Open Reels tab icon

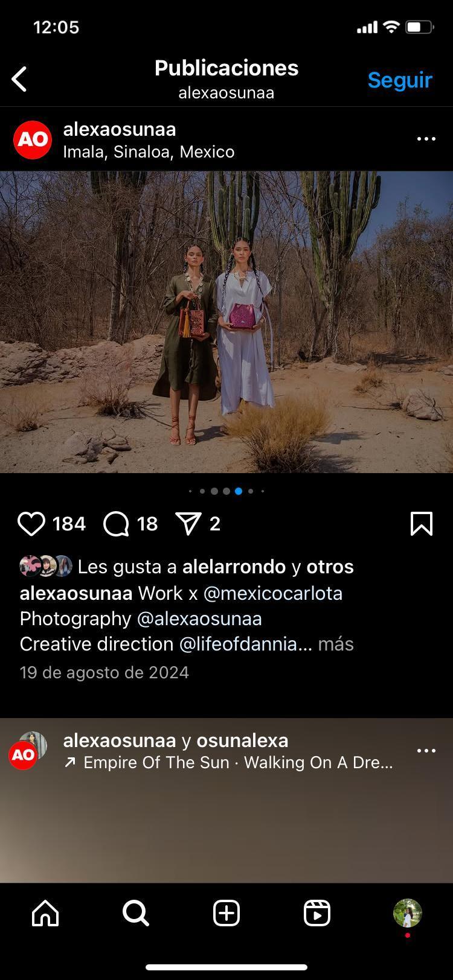click(317, 914)
